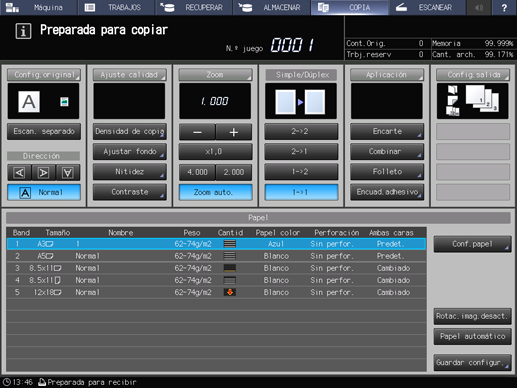Click the output configuration preview image
517x388 pixels.
pos(472,101)
